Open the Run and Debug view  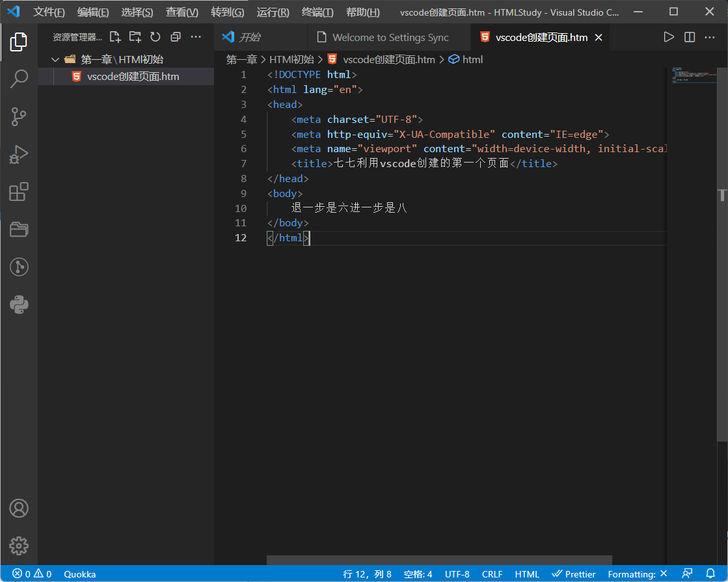pyautogui.click(x=19, y=155)
